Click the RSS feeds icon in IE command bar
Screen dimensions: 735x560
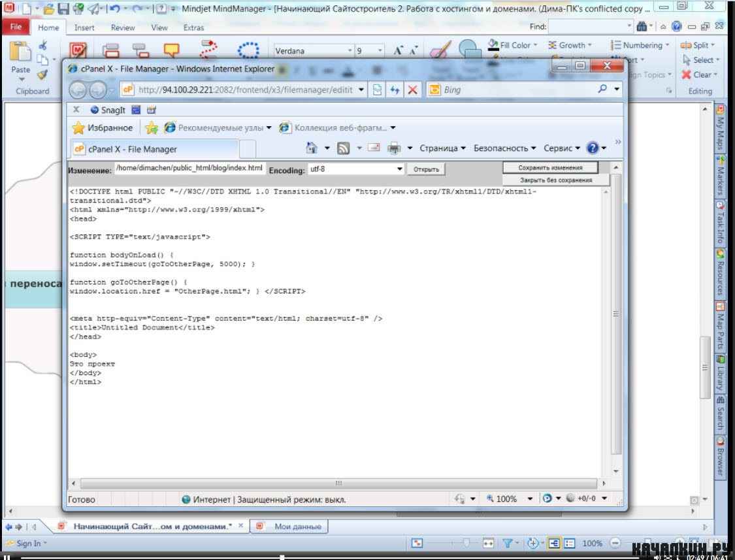[344, 149]
